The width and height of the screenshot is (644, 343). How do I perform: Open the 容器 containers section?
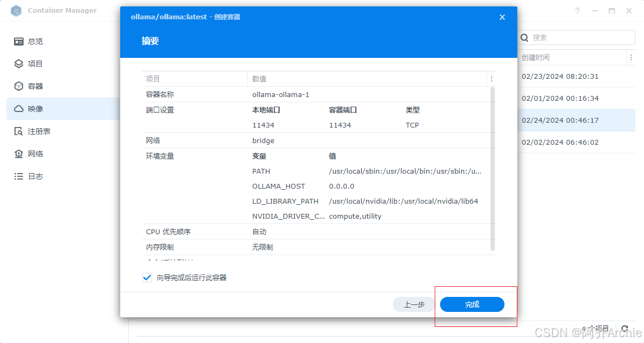[28, 86]
